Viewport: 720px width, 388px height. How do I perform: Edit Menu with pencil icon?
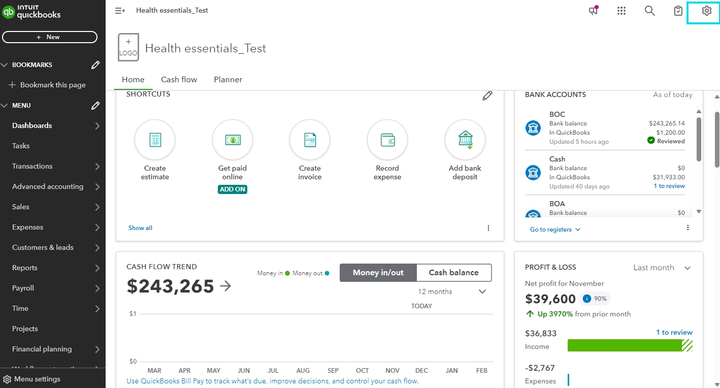point(95,106)
